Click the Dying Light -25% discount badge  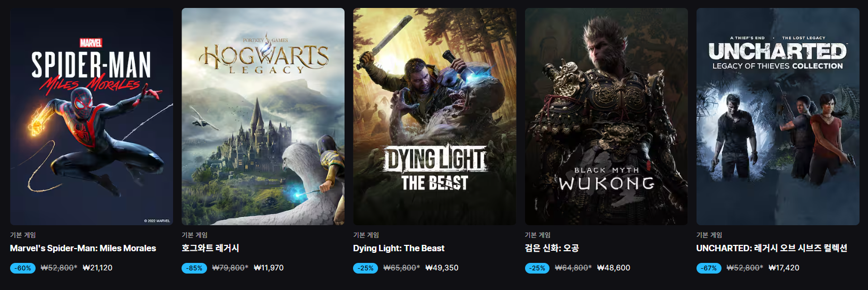pyautogui.click(x=366, y=268)
